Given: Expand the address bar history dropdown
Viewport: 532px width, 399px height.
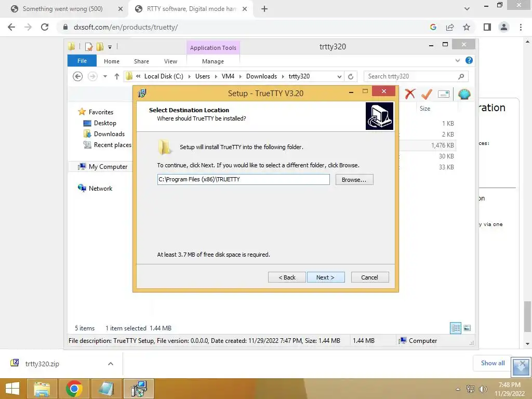Looking at the screenshot, I should pyautogui.click(x=339, y=77).
